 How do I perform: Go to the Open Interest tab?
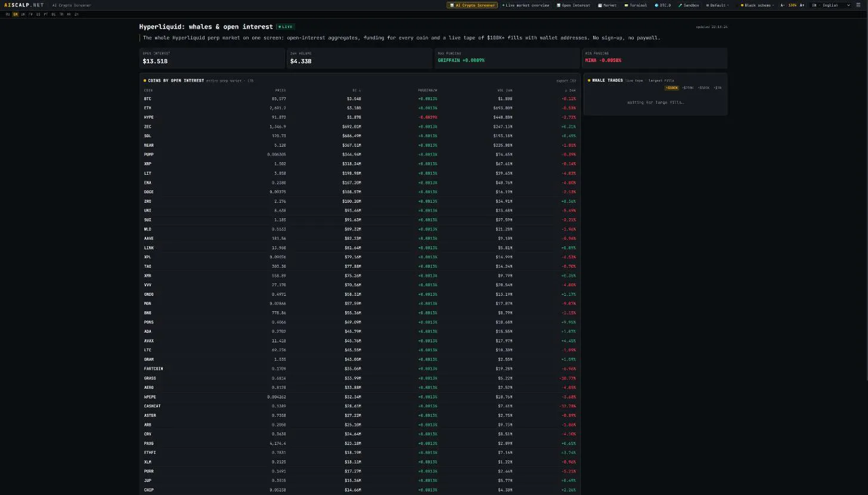pyautogui.click(x=574, y=5)
